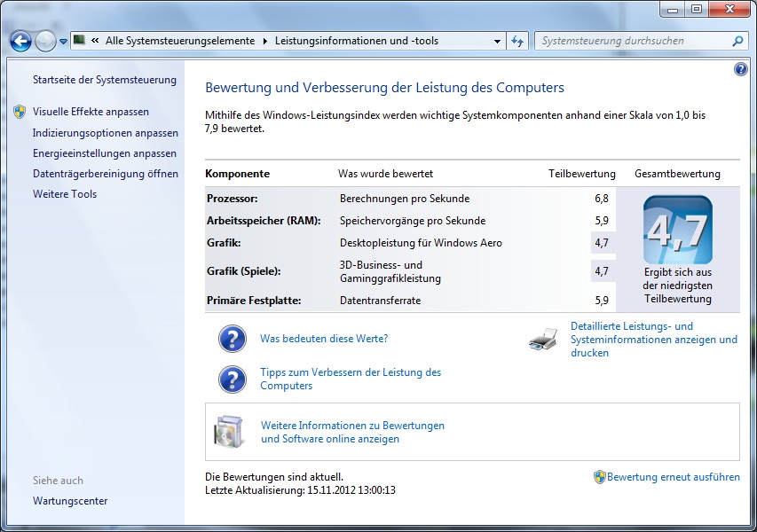Viewport: 757px width, 532px height.
Task: Click the 'Datentransferrate' description
Action: [x=381, y=301]
